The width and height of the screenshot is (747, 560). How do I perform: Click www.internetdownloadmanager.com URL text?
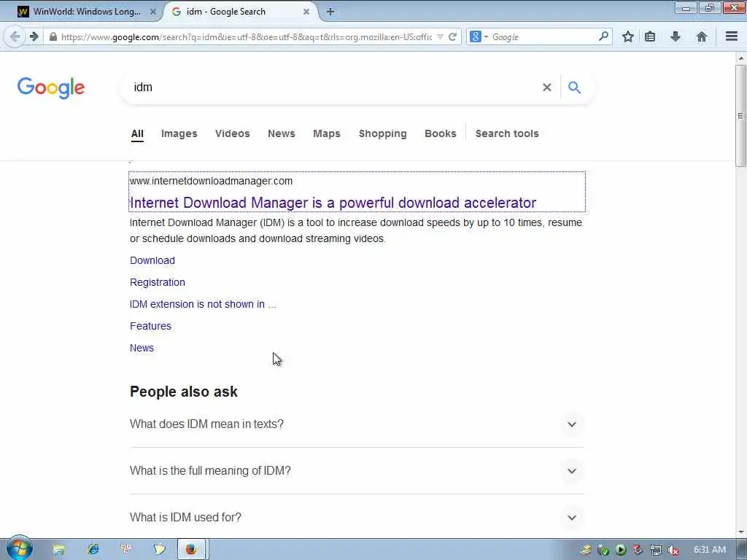[211, 181]
